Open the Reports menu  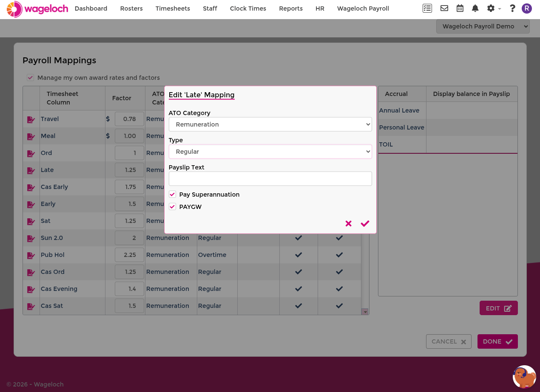(291, 8)
